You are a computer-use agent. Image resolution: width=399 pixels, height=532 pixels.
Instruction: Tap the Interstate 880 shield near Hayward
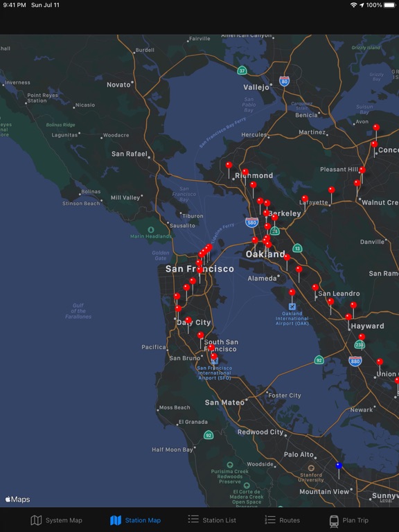point(355,362)
